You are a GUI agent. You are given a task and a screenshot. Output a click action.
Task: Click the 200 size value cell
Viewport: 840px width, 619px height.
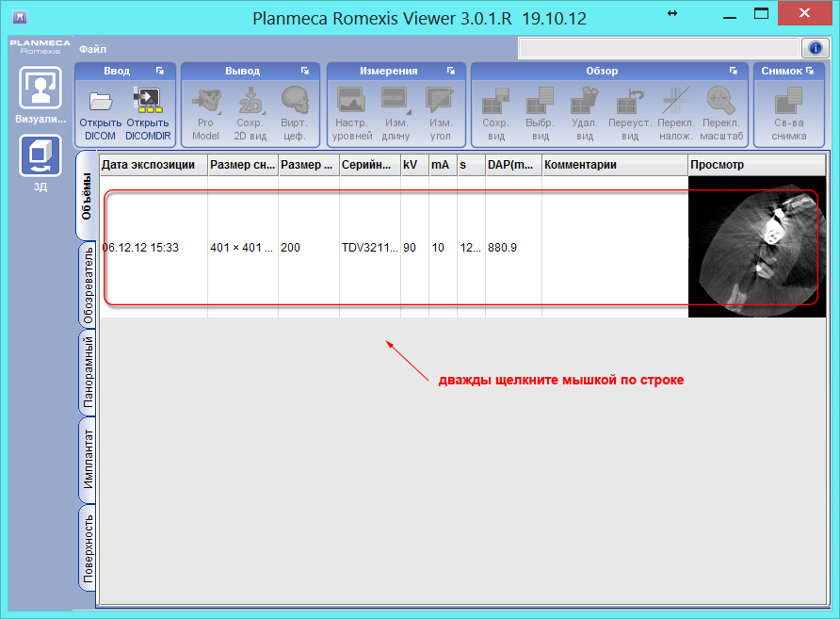click(x=309, y=247)
